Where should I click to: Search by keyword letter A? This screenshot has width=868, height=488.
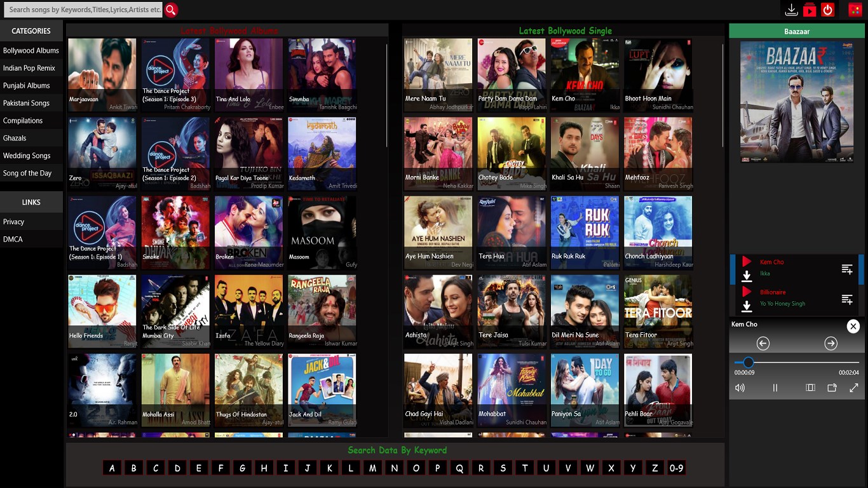tap(112, 468)
